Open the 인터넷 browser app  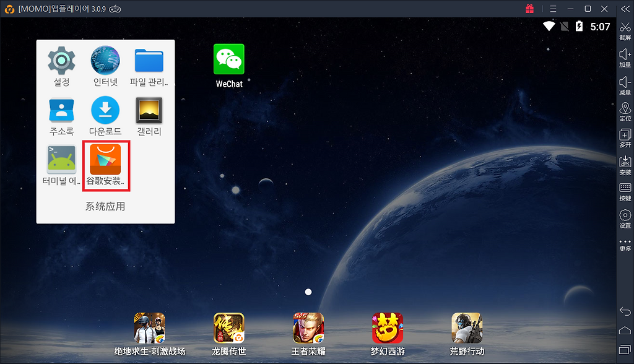pyautogui.click(x=105, y=61)
